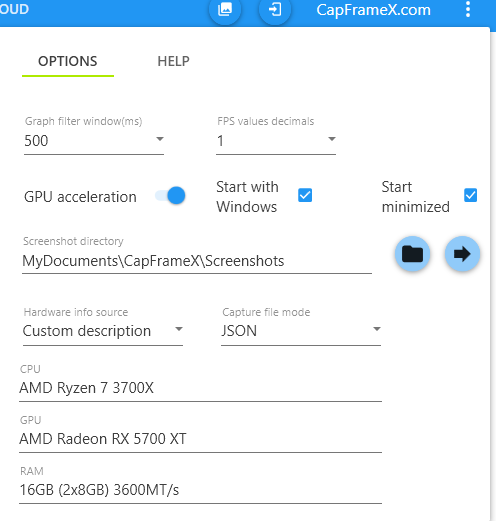Click the Start minimized label
The image size is (496, 521).
(x=415, y=197)
